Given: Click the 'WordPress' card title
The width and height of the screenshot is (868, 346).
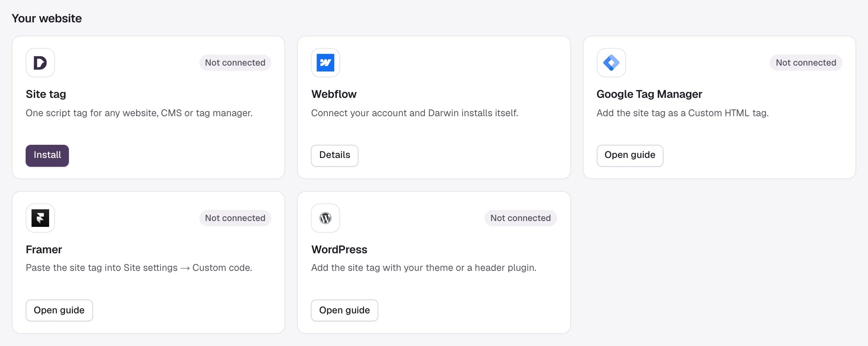Looking at the screenshot, I should [339, 250].
